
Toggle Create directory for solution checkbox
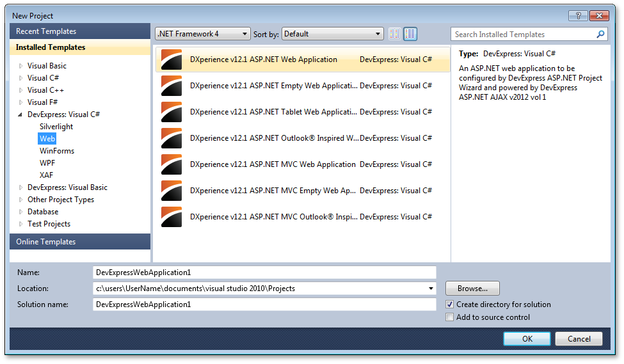point(450,305)
